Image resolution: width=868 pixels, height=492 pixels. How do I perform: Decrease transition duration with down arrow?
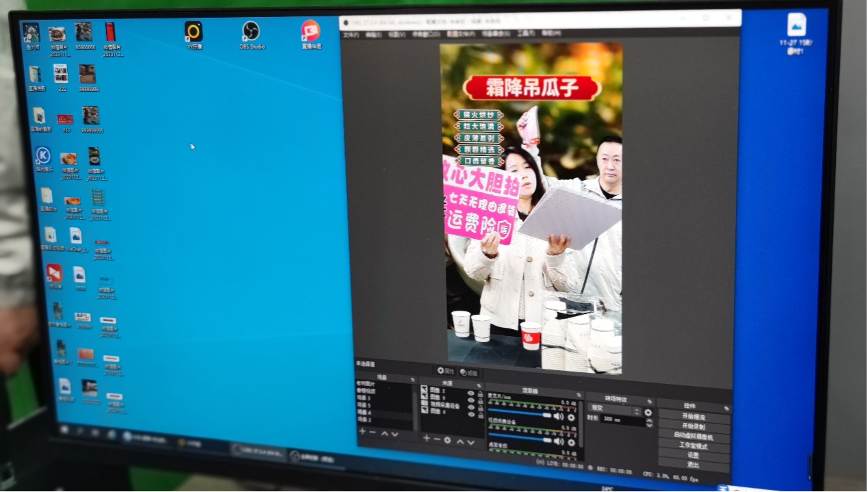648,424
